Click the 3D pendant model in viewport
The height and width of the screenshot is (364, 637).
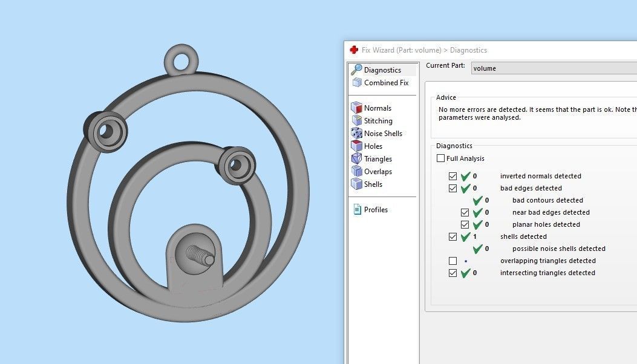click(188, 183)
